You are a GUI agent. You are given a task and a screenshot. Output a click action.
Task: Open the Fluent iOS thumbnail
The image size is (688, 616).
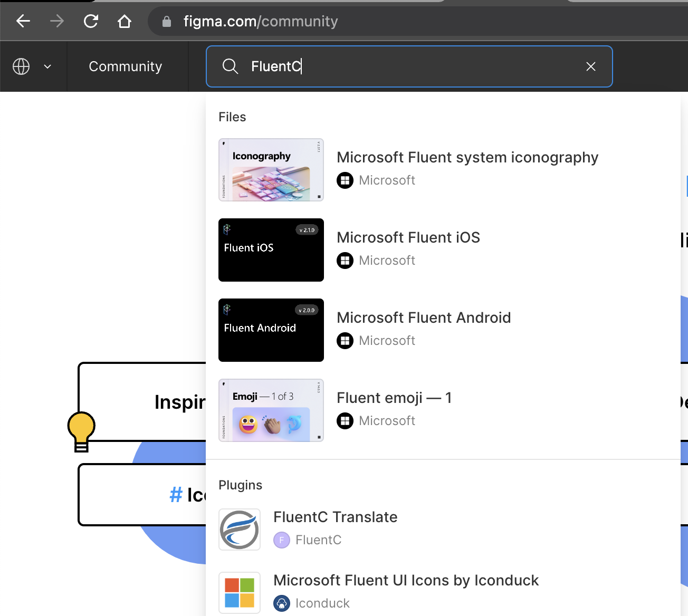click(271, 250)
